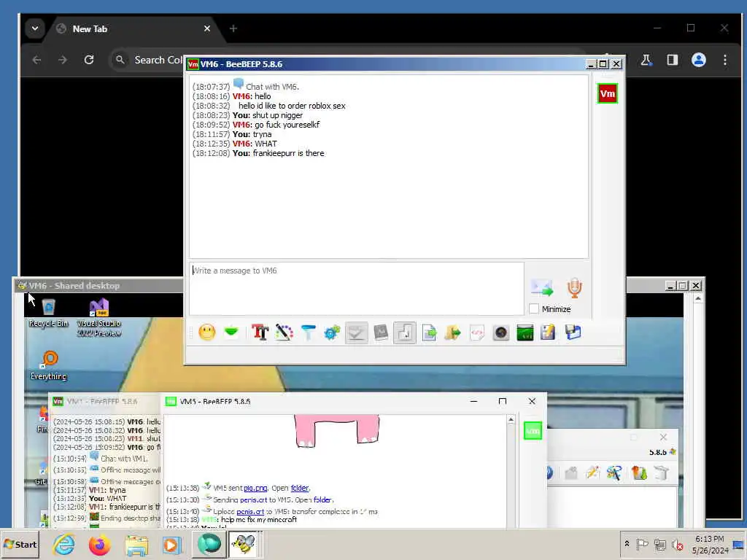Click the red VM avatar in VM6 chat
This screenshot has height=560, width=747.
(x=608, y=93)
